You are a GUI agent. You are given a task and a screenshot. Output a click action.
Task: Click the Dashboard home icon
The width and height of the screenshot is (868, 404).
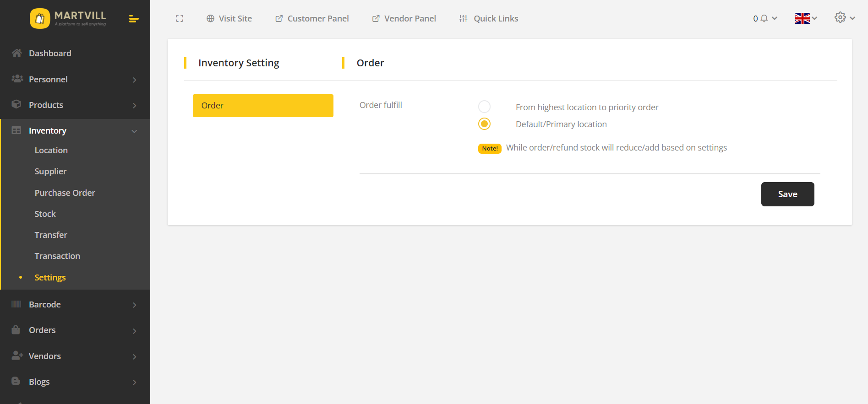pos(17,53)
